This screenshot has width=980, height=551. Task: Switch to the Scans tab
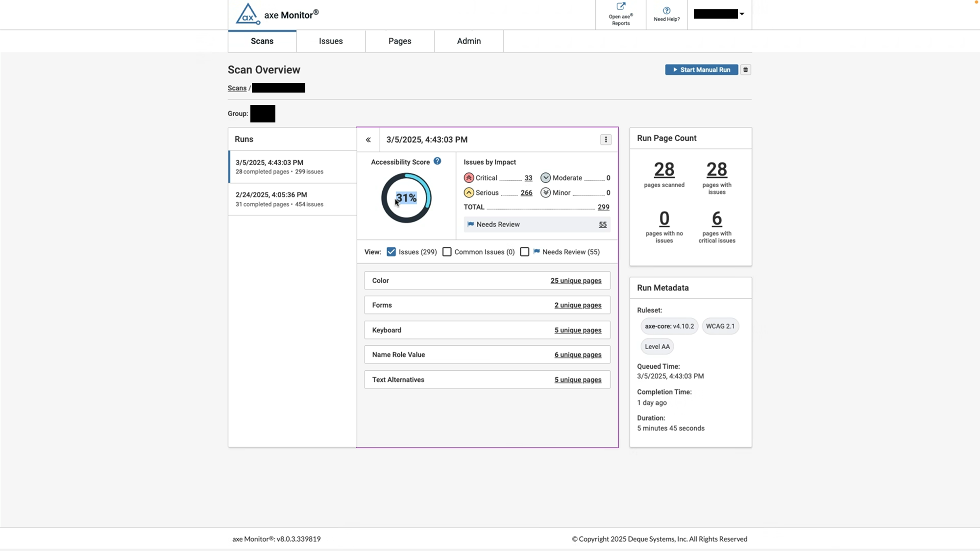(262, 41)
